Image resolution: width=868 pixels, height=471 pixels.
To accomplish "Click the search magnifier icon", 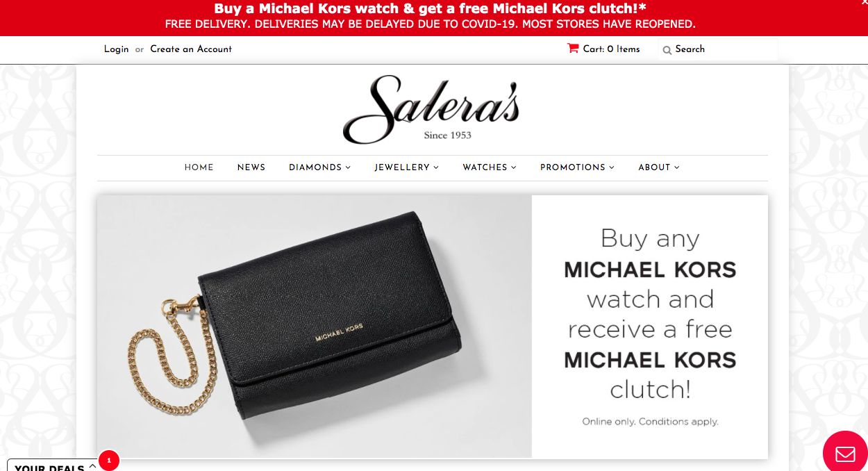I will pos(667,50).
